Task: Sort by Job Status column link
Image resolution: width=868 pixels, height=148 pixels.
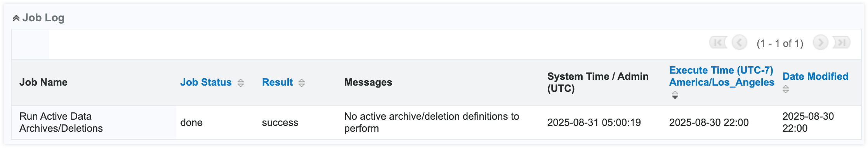Action: 206,82
